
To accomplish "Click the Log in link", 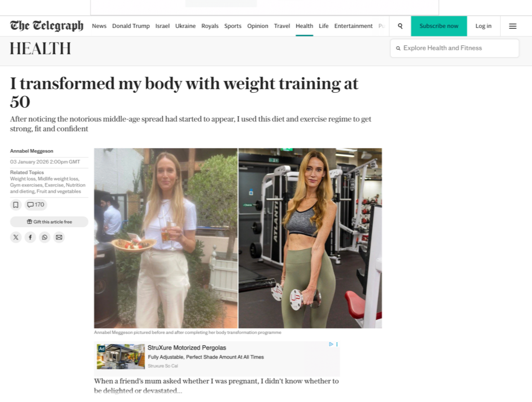I will [483, 26].
